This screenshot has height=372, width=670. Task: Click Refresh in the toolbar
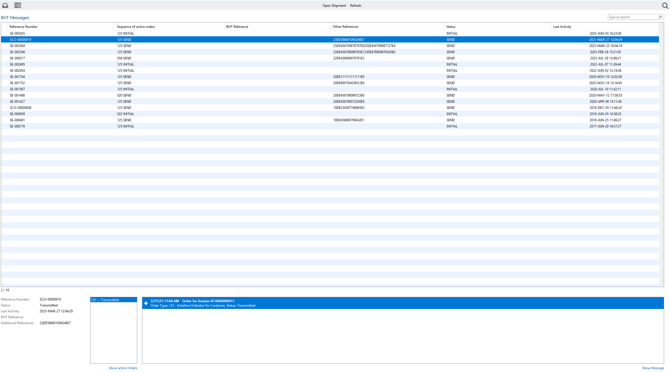356,6
